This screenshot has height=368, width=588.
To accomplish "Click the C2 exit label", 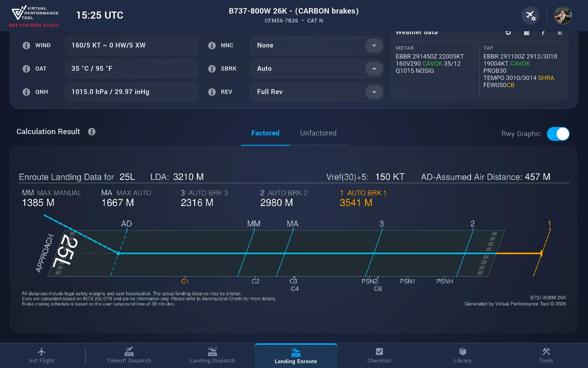I will coord(255,281).
